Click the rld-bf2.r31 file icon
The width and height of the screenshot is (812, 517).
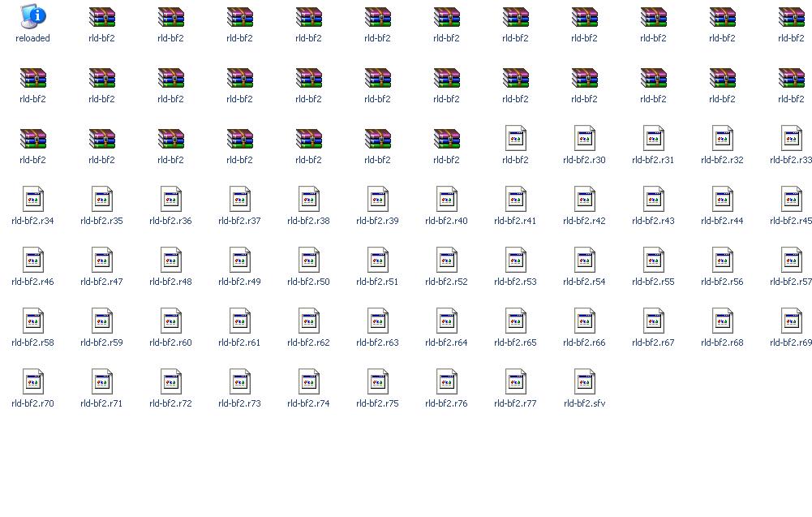(653, 138)
